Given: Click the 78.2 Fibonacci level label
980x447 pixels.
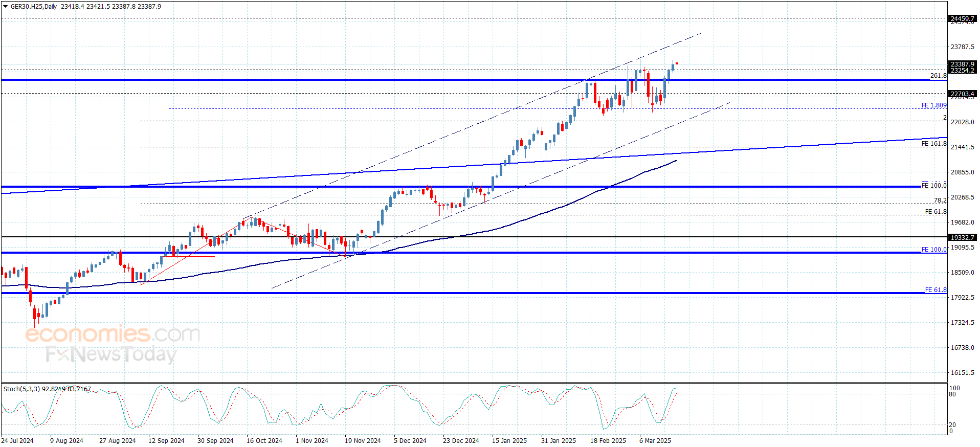Looking at the screenshot, I should point(940,200).
